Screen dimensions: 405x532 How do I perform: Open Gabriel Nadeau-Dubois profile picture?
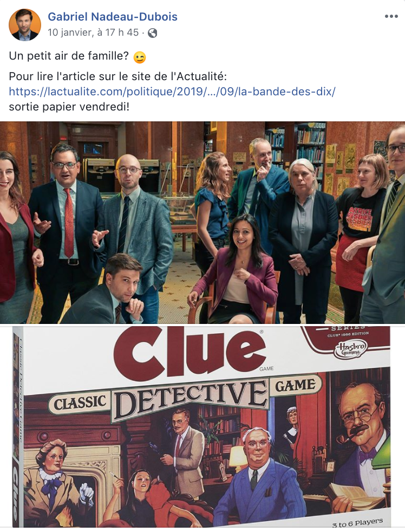tap(25, 25)
